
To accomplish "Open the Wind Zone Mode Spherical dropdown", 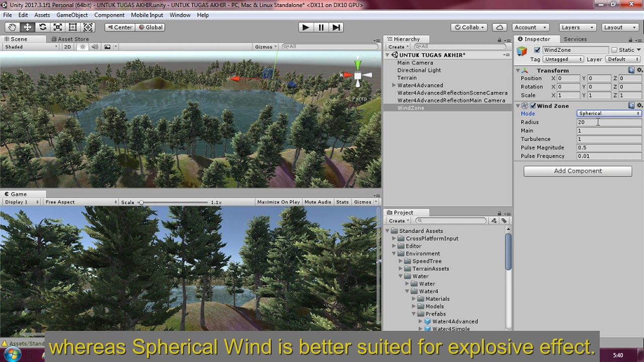I will click(x=609, y=114).
